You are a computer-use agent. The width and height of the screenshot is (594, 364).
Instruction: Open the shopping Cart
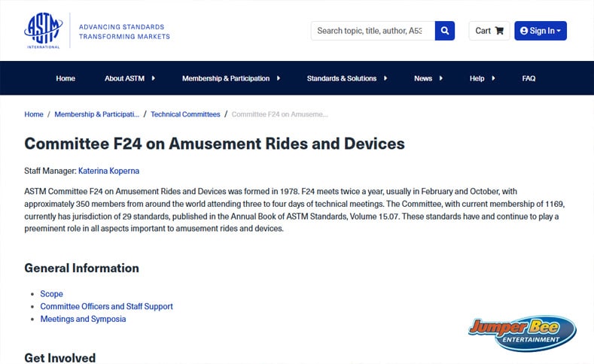click(x=489, y=31)
